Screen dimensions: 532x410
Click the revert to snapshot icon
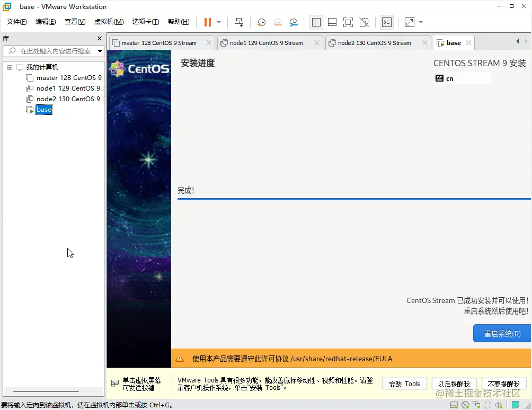pos(278,22)
